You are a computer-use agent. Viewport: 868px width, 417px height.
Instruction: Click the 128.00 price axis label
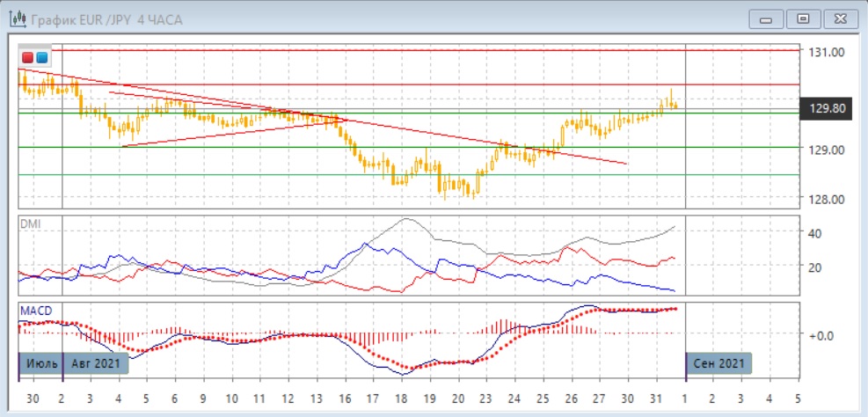tap(827, 199)
